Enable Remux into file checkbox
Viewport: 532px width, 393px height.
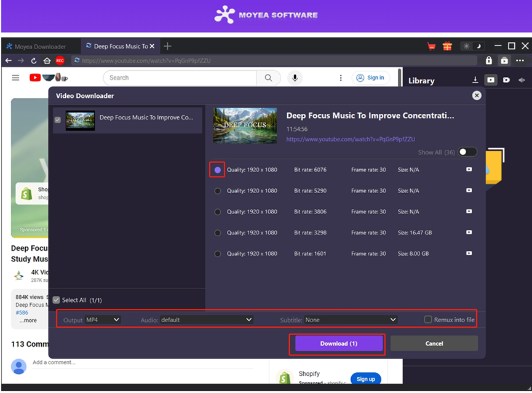pos(428,320)
